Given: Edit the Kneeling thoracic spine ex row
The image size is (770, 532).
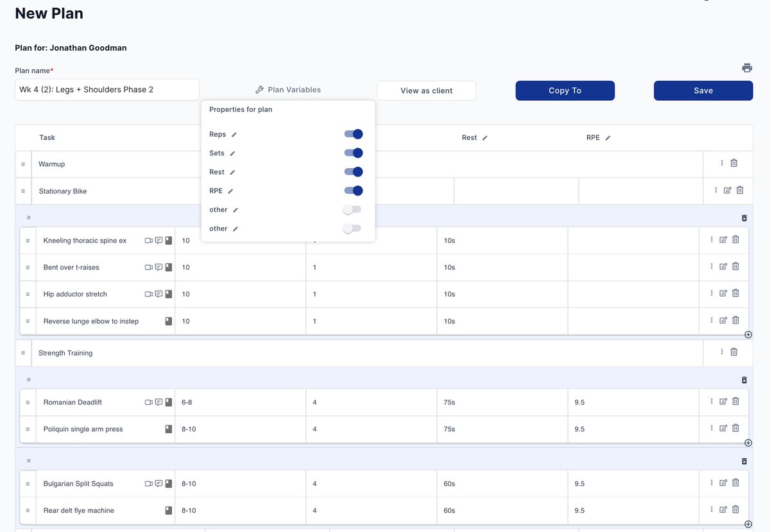Looking at the screenshot, I should coord(723,239).
